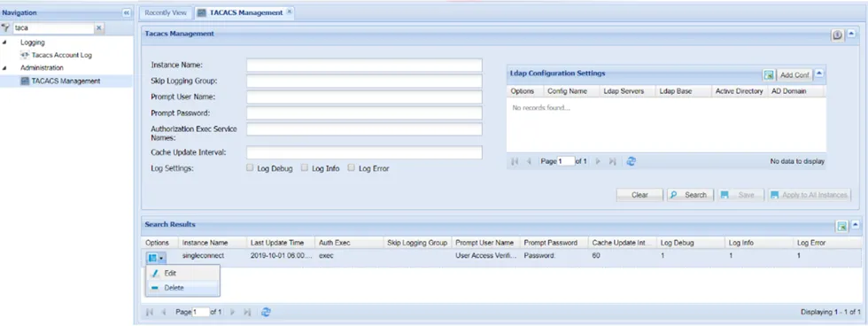868x326 pixels.
Task: Click the navigation search box containing taca
Action: 53,27
